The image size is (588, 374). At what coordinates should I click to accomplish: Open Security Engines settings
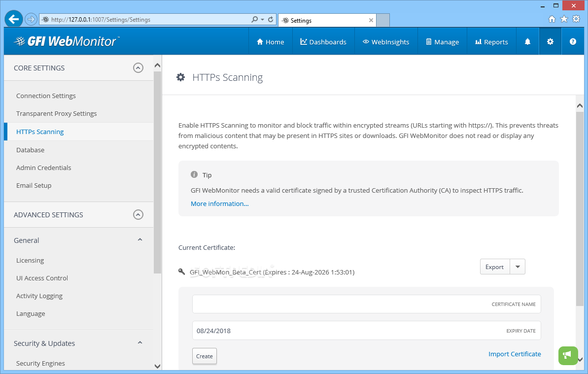tap(40, 363)
